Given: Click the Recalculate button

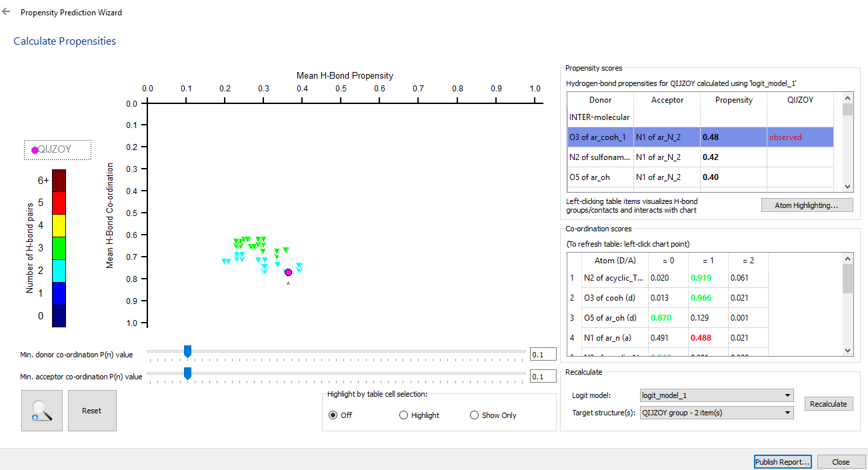Looking at the screenshot, I should [x=828, y=404].
